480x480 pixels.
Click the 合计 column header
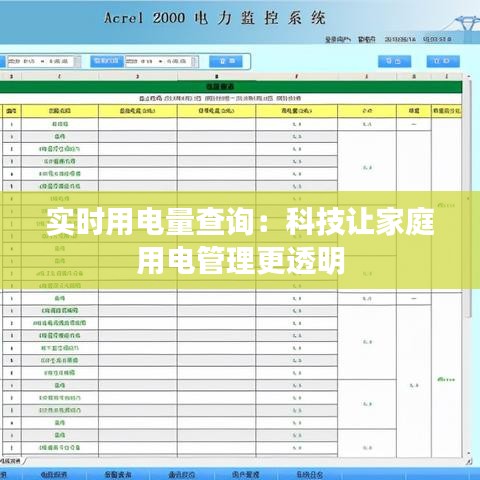coord(367,111)
